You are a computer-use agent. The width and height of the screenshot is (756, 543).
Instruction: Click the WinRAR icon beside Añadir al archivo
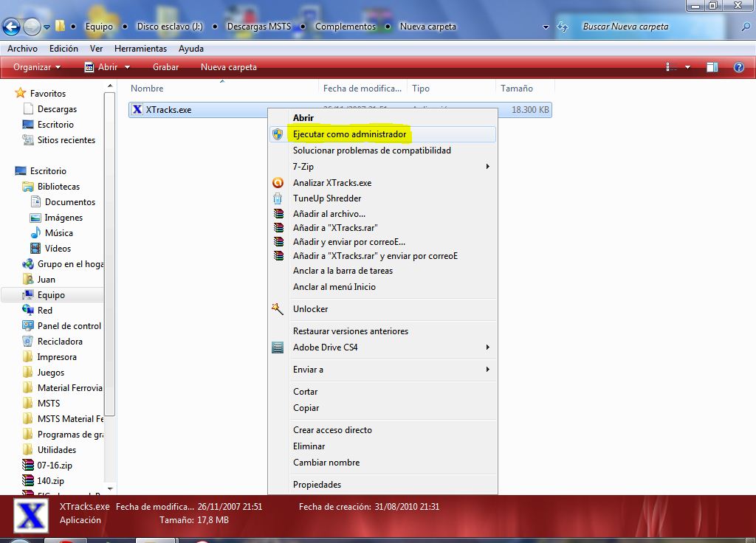pyautogui.click(x=278, y=214)
